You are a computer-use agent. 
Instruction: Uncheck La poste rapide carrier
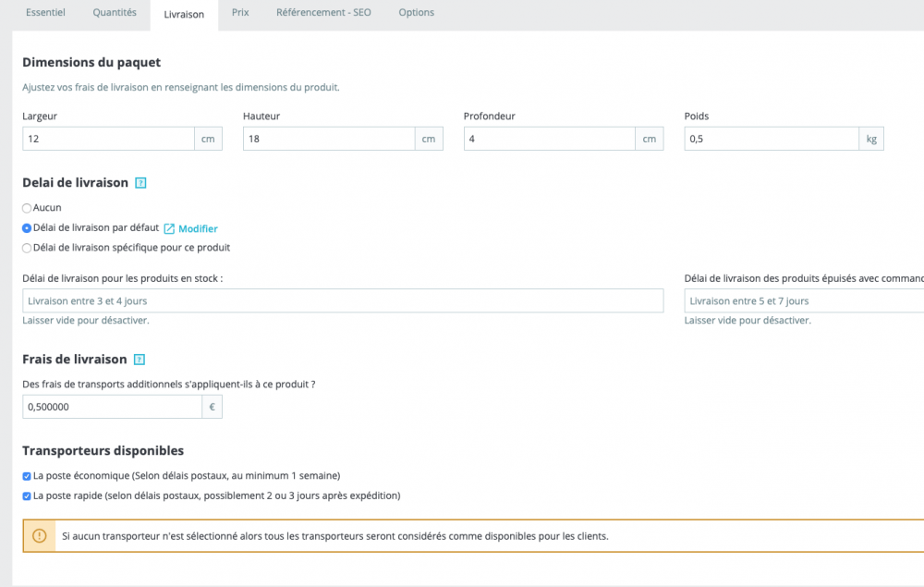point(27,495)
